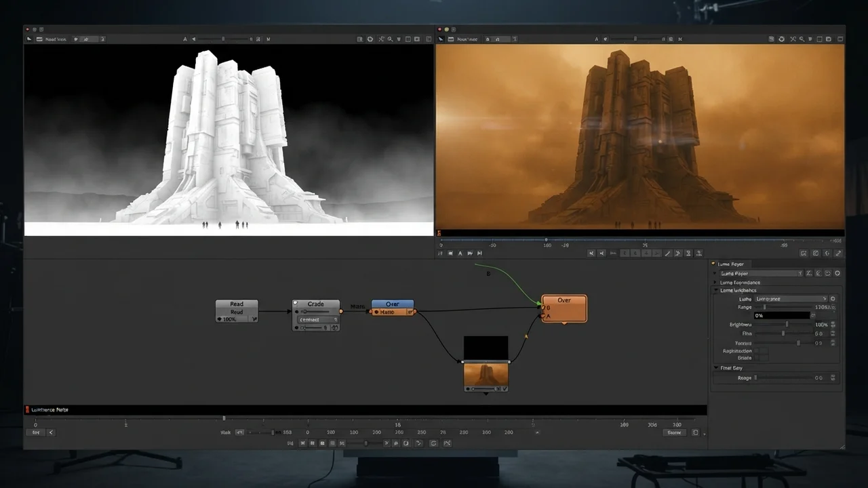
Task: Open the Luminance channel dropdown
Action: (791, 298)
